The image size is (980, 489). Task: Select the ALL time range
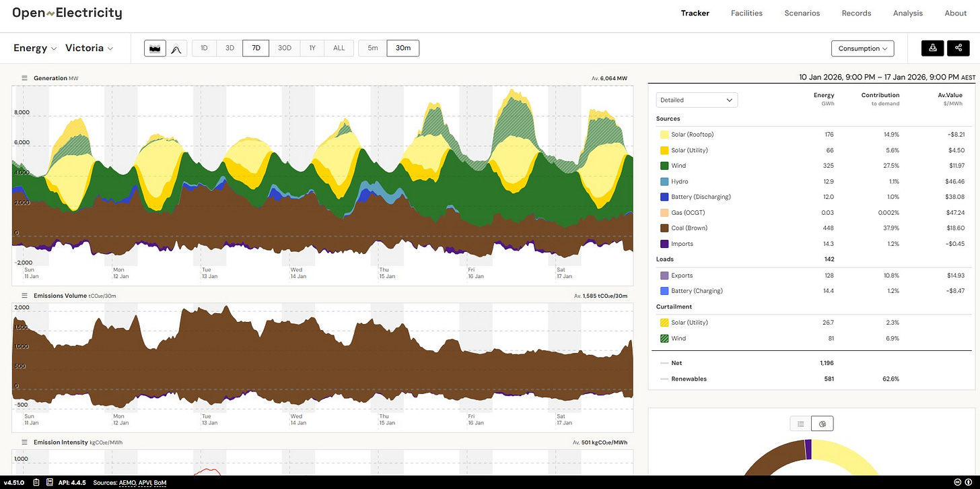click(339, 48)
